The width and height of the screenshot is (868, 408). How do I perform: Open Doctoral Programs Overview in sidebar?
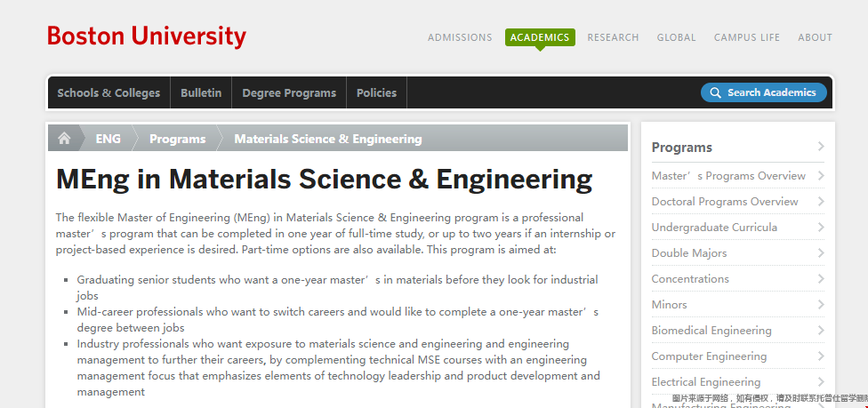tap(725, 202)
